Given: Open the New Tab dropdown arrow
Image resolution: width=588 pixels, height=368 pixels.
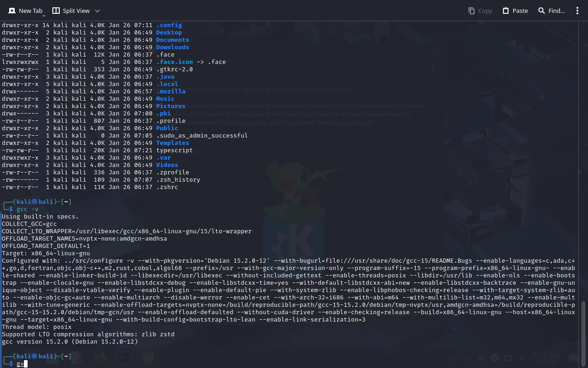Looking at the screenshot, I should (x=44, y=16).
